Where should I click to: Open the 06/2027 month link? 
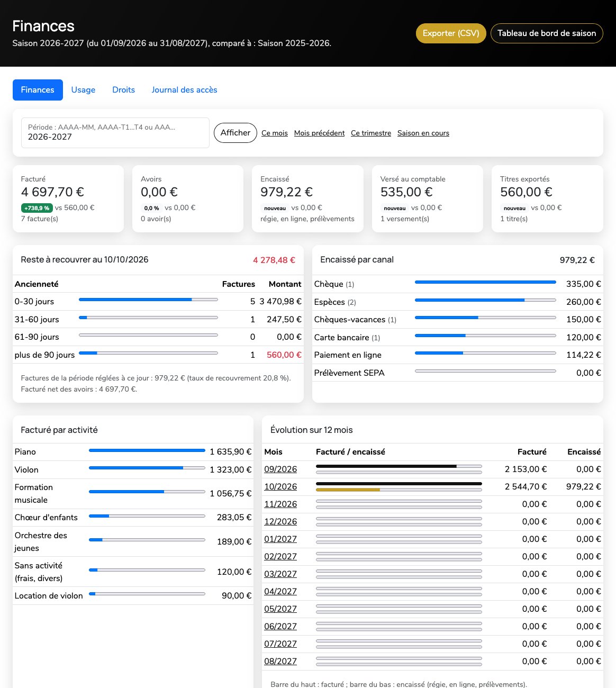pos(280,627)
